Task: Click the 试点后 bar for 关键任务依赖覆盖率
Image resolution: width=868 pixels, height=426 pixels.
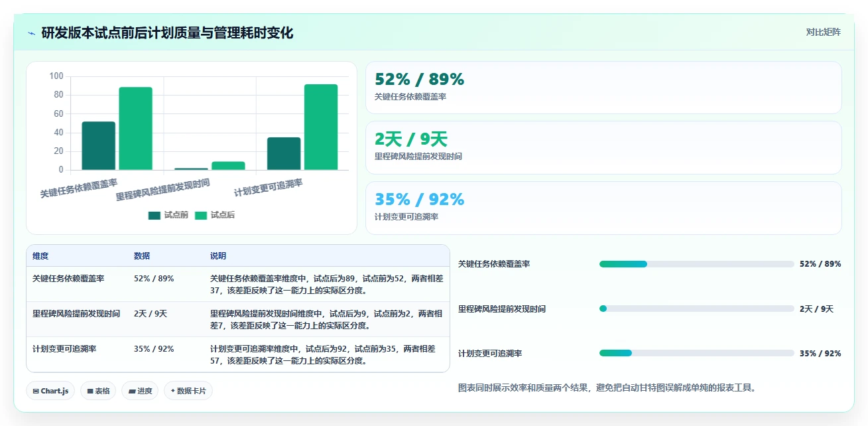Action: coord(135,129)
